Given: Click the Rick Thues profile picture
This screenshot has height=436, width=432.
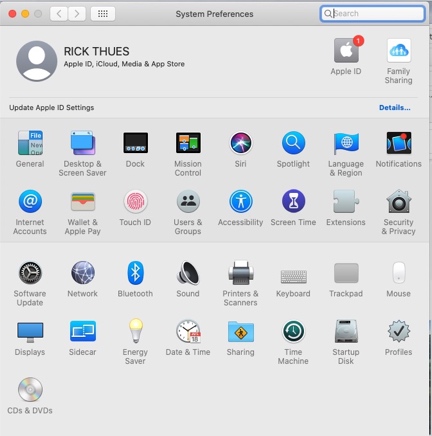Looking at the screenshot, I should tap(37, 61).
